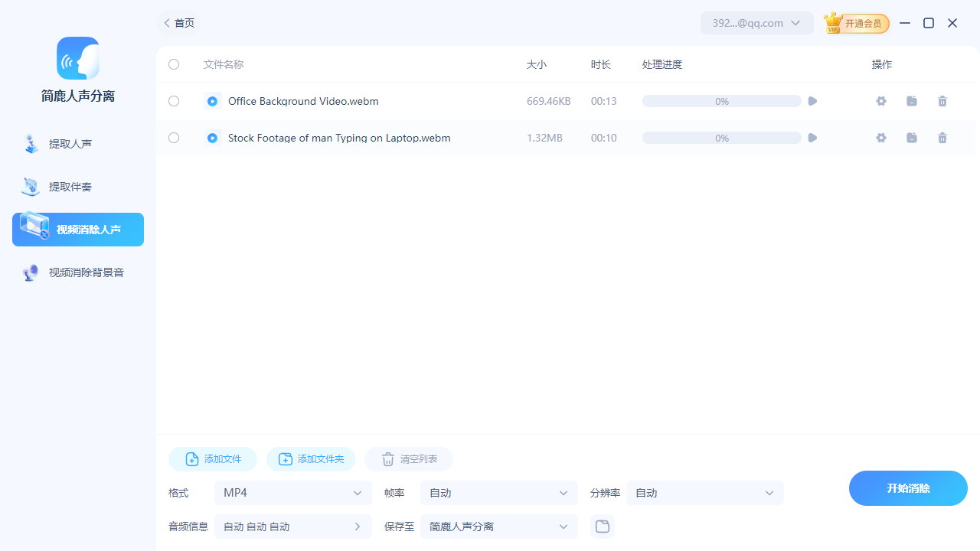
Task: Switch to 提取人声 in sidebar
Action: click(x=70, y=144)
